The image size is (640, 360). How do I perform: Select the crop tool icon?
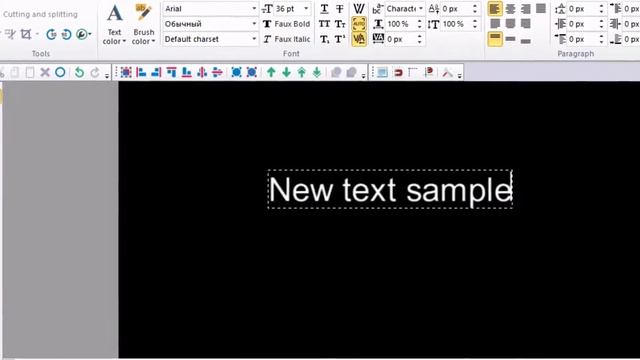coord(26,34)
